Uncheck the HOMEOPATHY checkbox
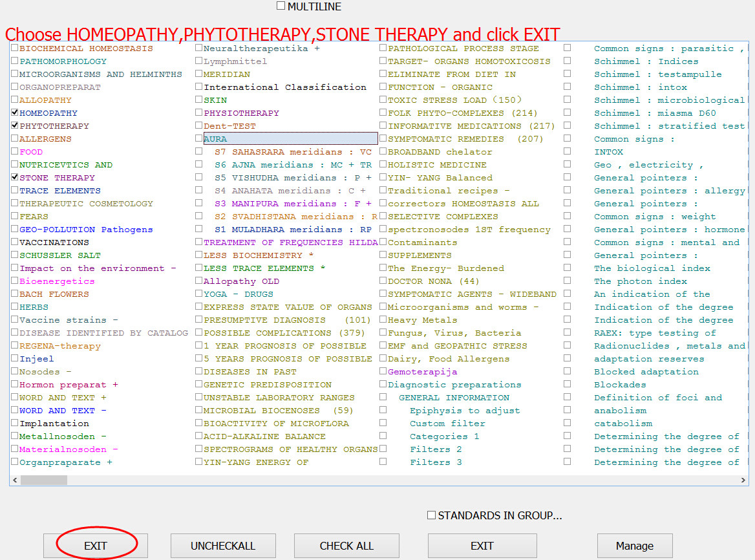755x560 pixels. [15, 113]
